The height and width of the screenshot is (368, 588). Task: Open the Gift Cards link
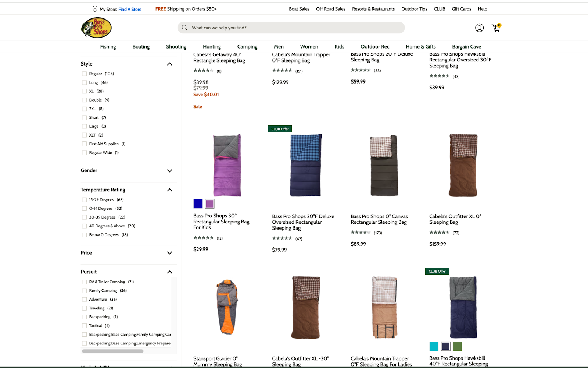point(462,9)
